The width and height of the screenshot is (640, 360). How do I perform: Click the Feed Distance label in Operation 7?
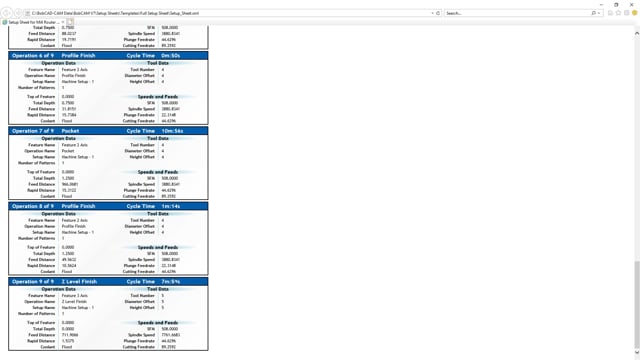[42, 184]
